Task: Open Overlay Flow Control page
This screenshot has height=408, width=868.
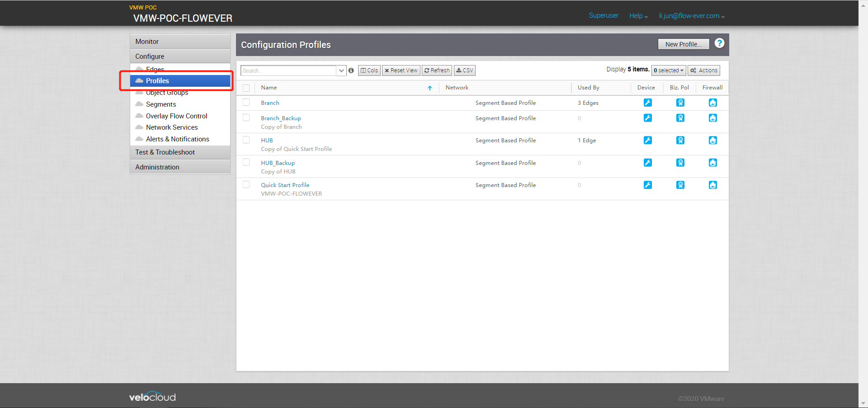Action: coord(176,116)
